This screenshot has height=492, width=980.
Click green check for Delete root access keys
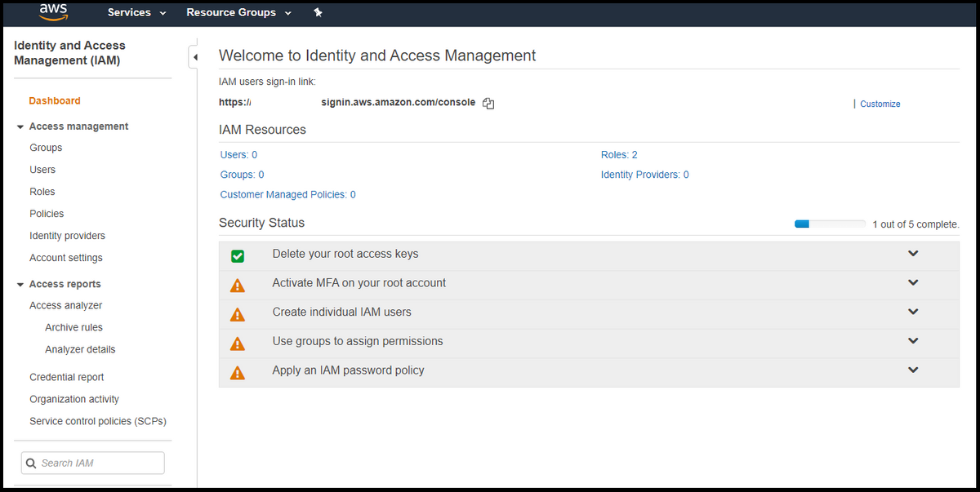pos(238,256)
